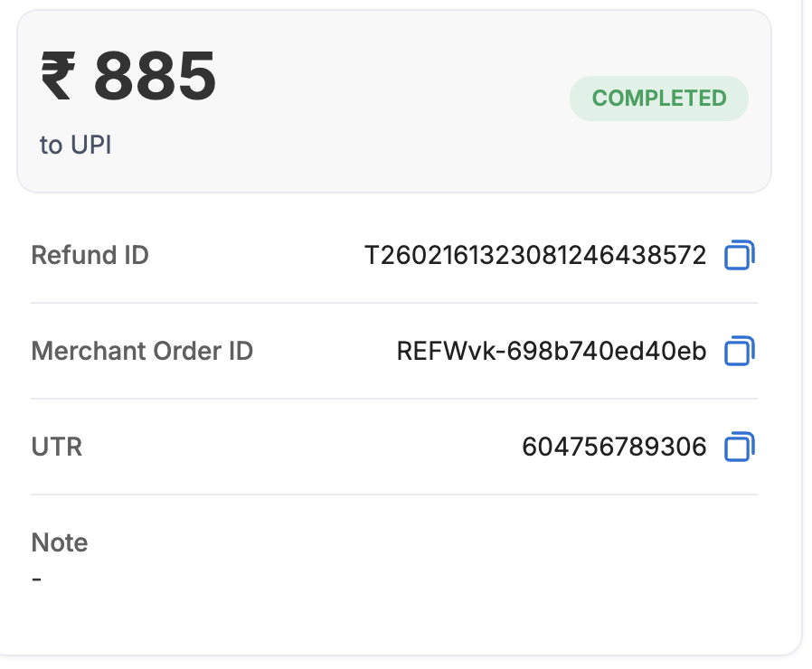Click blank space right of Note label
This screenshot has height=669, width=812.
pos(407,542)
